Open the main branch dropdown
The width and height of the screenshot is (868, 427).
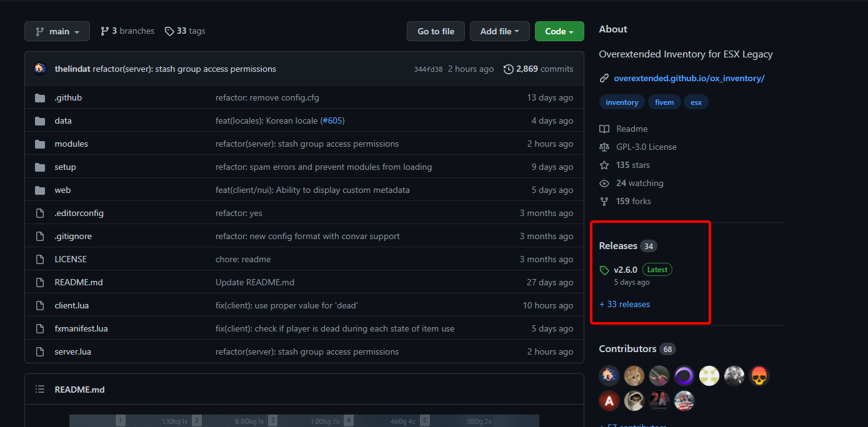pos(57,31)
